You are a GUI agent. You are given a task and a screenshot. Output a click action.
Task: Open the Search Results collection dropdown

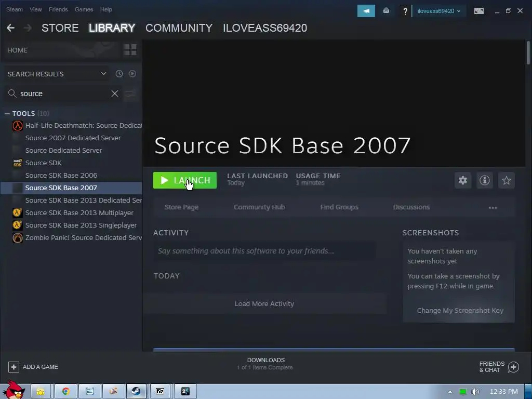(57, 74)
